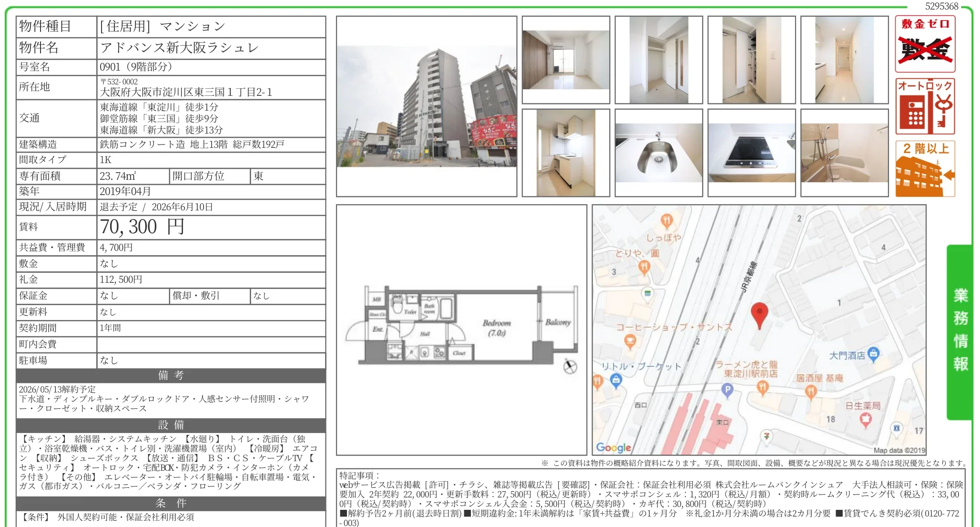Open the bathroom shower photo thumbnail

pos(844,153)
